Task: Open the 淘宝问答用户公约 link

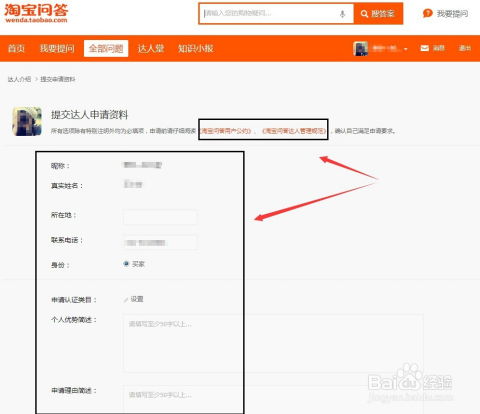Action: pyautogui.click(x=225, y=131)
